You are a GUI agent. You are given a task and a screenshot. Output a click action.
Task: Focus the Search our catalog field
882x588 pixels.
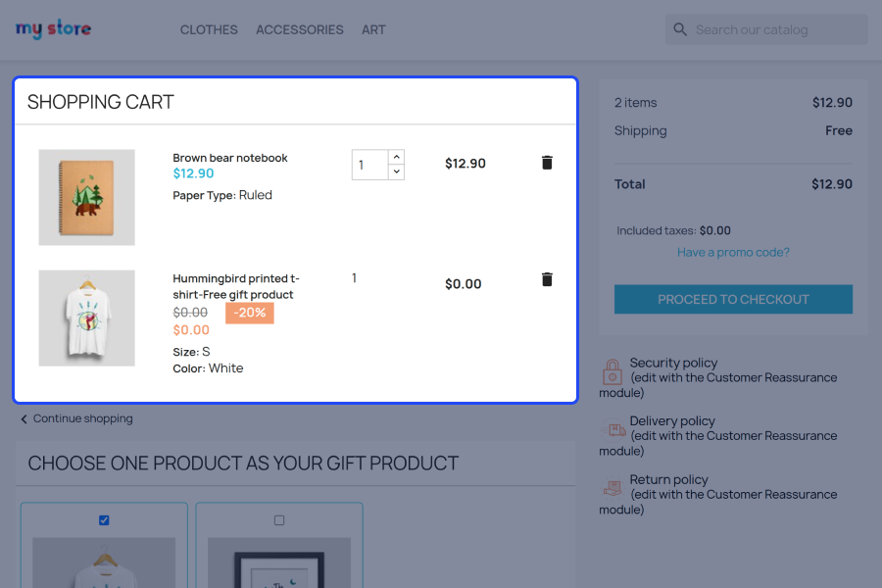coord(766,29)
